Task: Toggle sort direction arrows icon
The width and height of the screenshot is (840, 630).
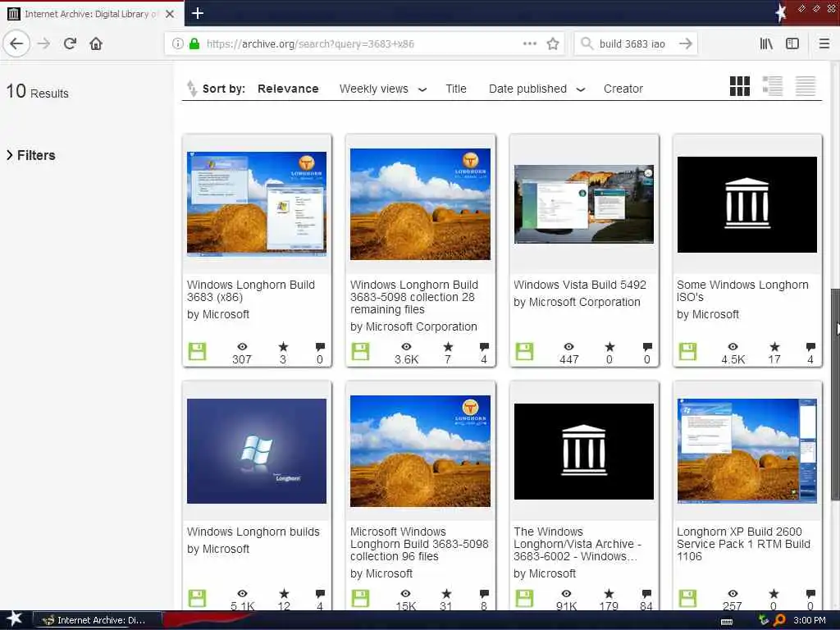Action: [192, 89]
